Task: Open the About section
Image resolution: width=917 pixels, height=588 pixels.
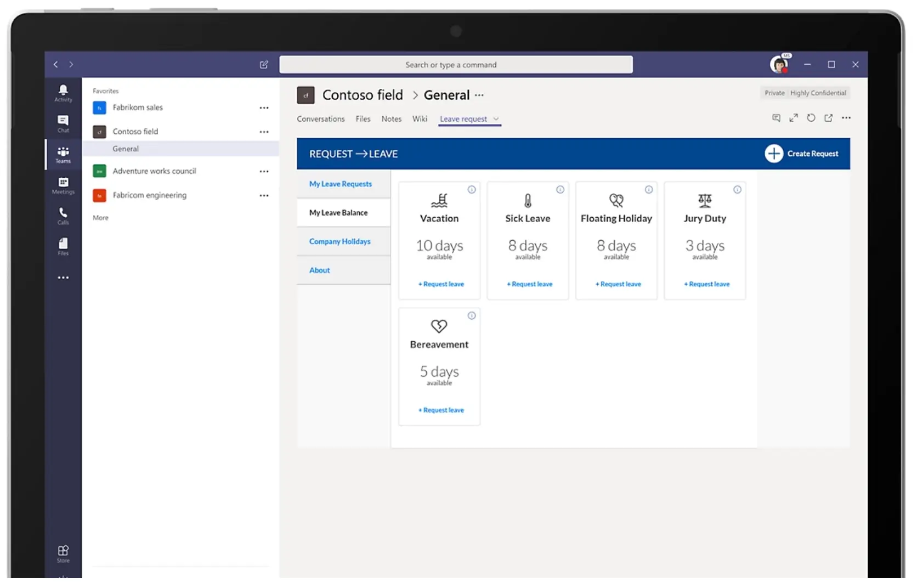Action: click(x=343, y=270)
